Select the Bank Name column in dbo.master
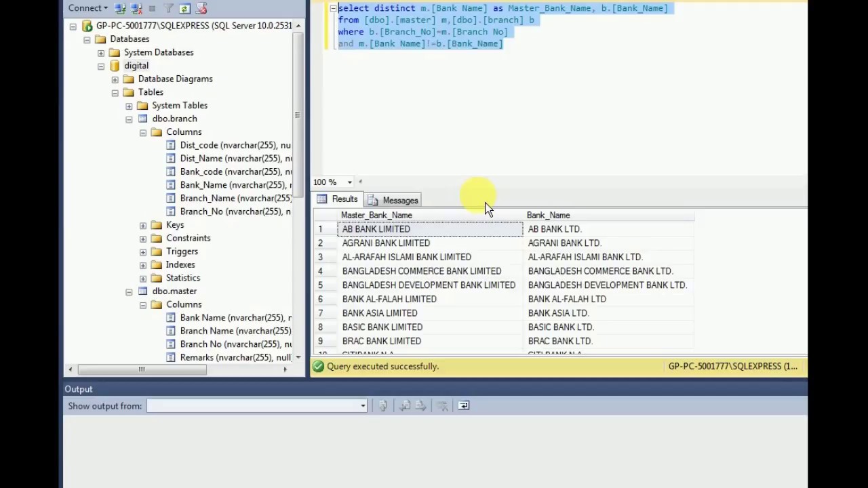Screen dimensions: 868x488 (x=235, y=318)
